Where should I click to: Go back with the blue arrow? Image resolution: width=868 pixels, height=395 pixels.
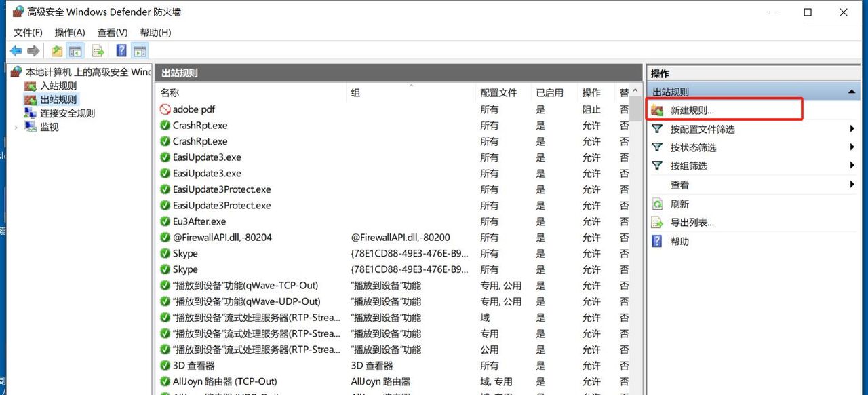pyautogui.click(x=16, y=51)
